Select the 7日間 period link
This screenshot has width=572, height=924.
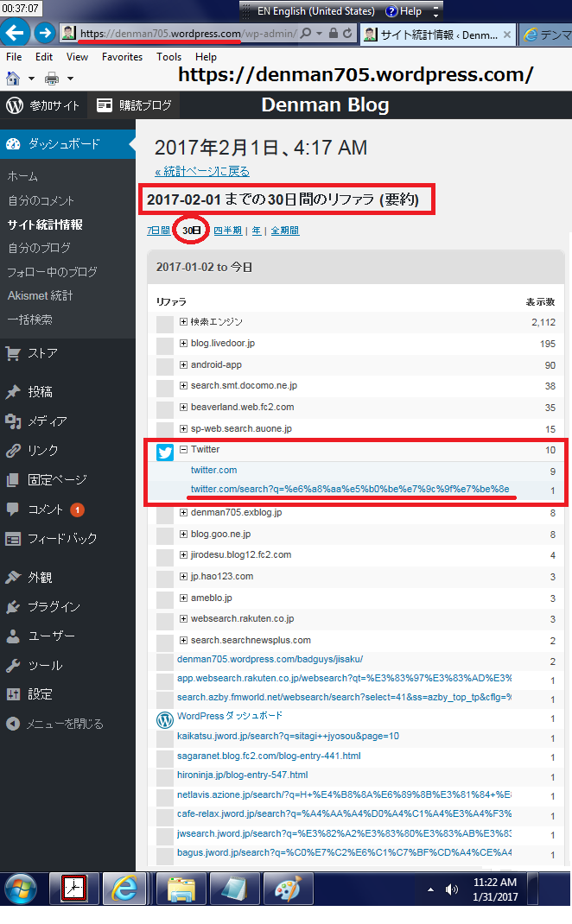tap(158, 231)
